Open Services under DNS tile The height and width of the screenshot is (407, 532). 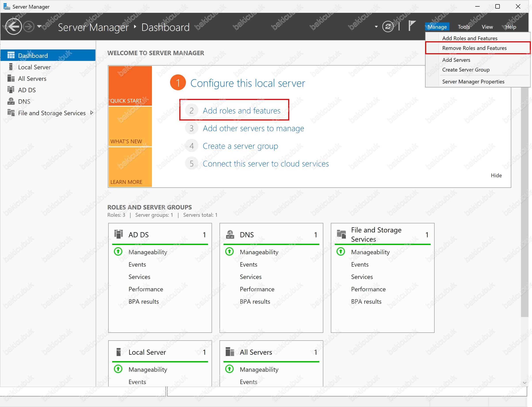click(251, 277)
